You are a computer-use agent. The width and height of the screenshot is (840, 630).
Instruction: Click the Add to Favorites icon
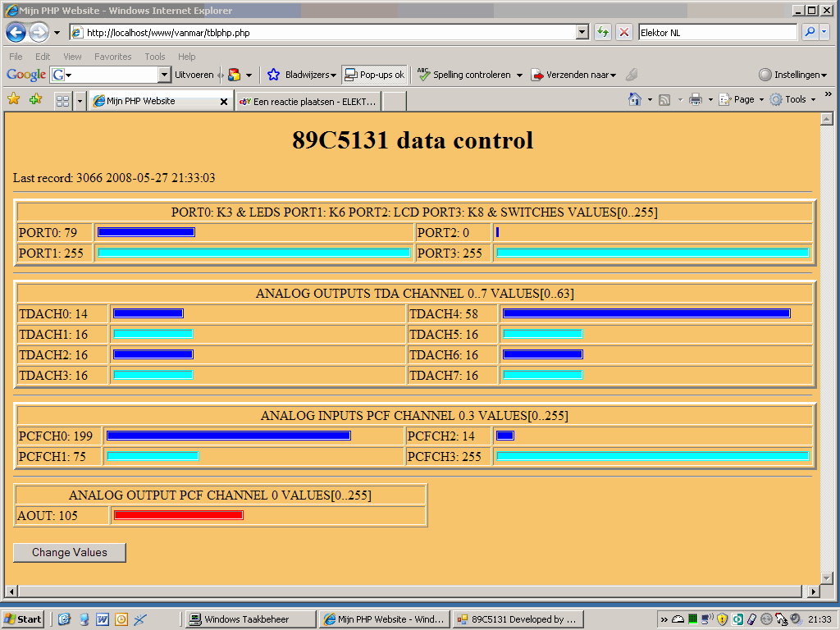click(x=35, y=99)
